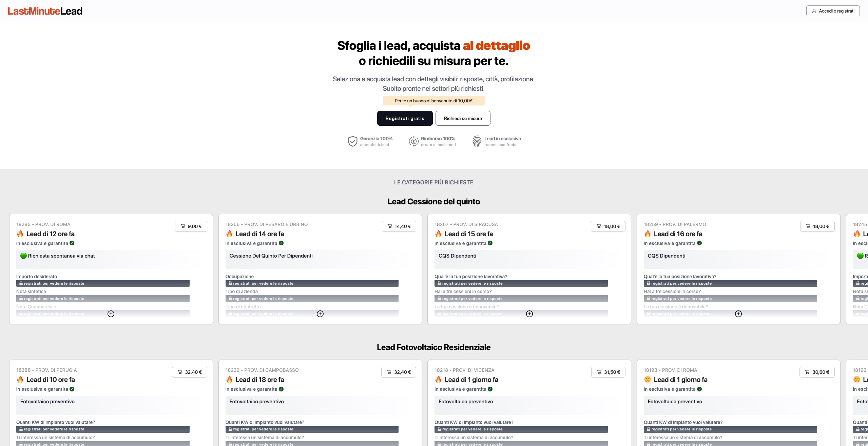Image resolution: width=868 pixels, height=446 pixels.
Task: Add Perugia fotovoltaico lead 32,40 € to cart
Action: tap(190, 372)
